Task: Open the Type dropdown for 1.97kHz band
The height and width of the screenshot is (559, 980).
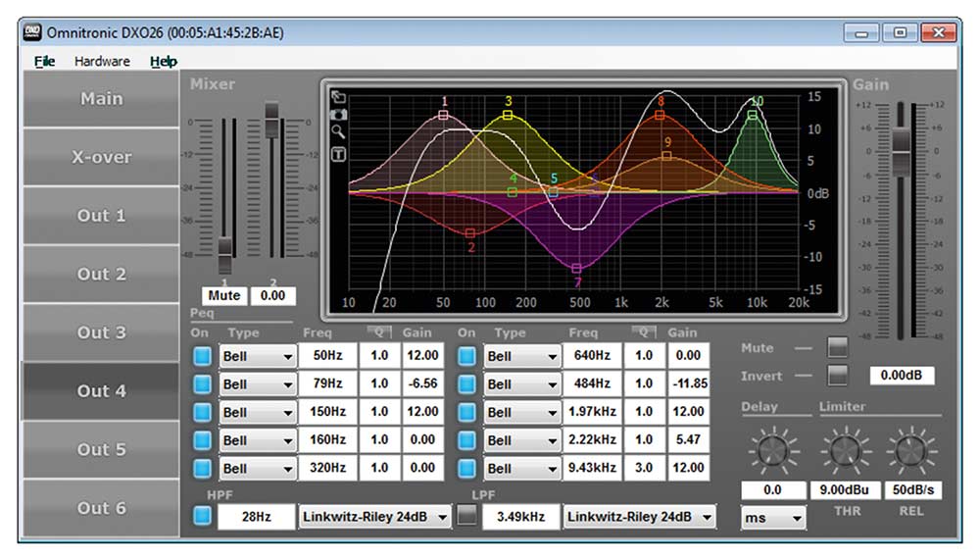Action: pyautogui.click(x=521, y=412)
